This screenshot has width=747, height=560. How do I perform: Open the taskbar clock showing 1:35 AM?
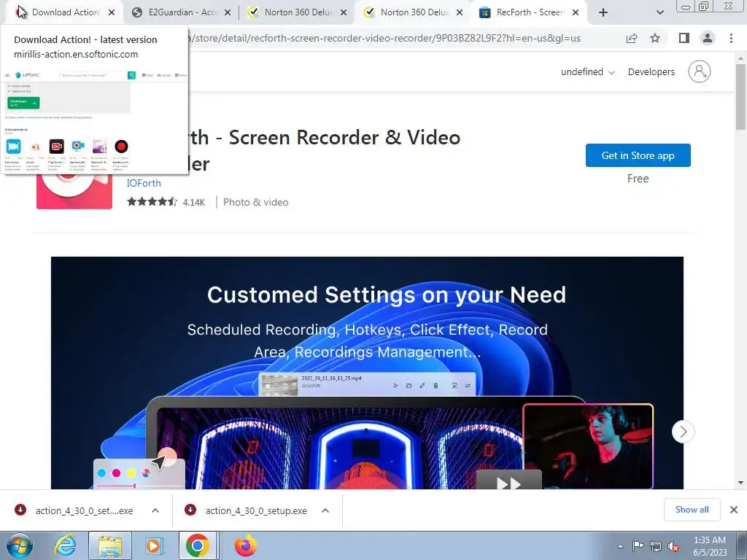(710, 546)
